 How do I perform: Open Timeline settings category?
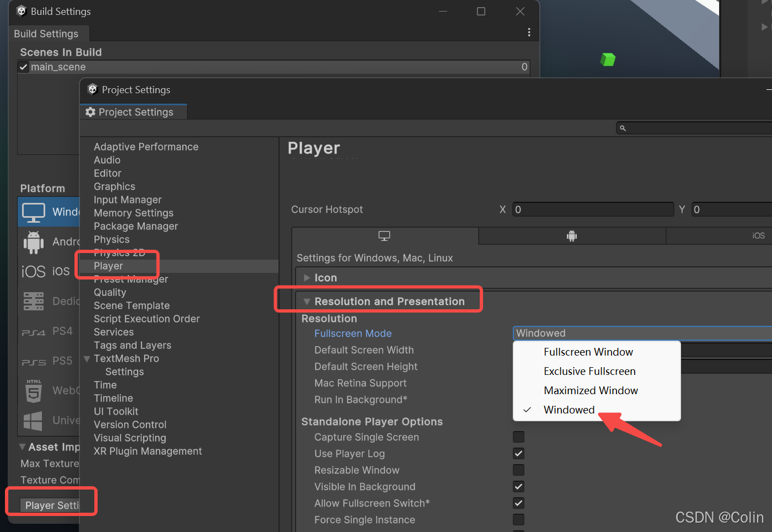click(x=114, y=399)
